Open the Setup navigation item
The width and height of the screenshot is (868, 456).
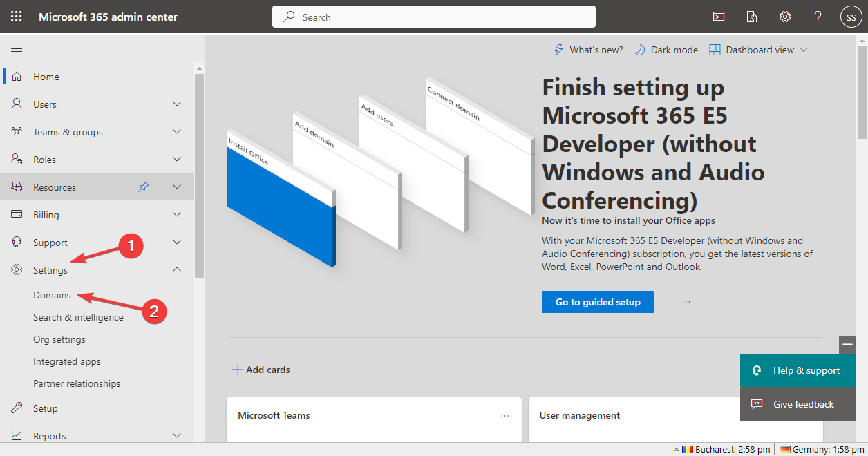pyautogui.click(x=97, y=408)
